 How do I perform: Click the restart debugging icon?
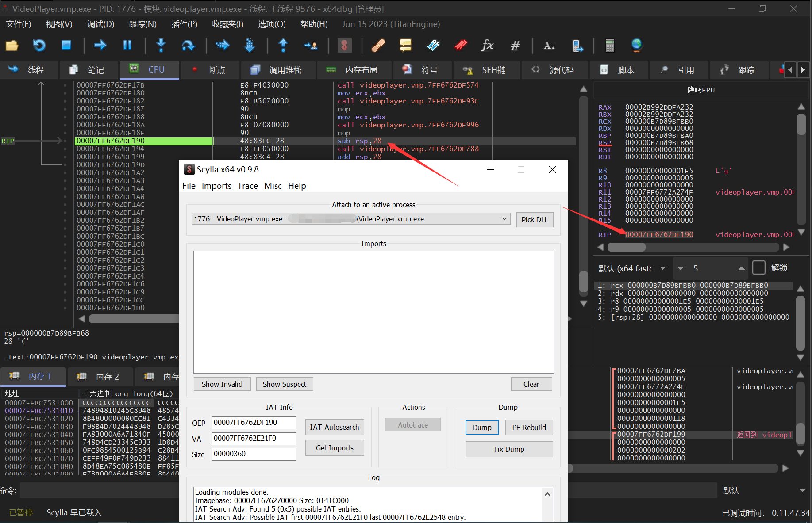click(x=39, y=45)
